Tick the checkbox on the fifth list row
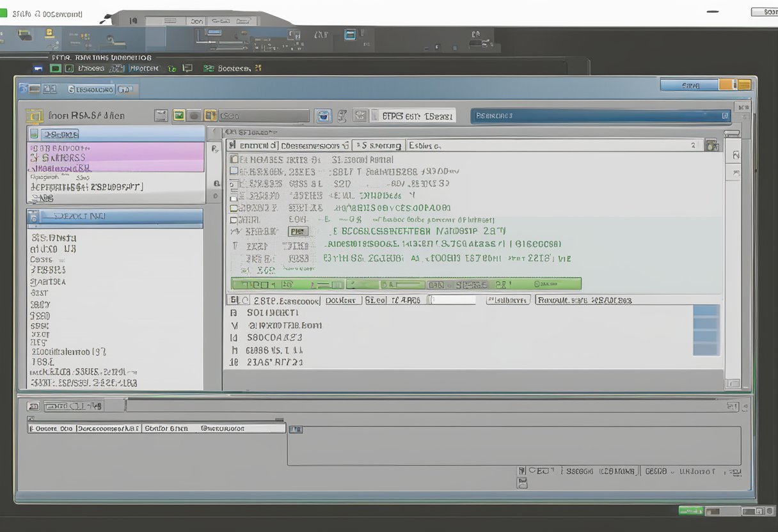Image resolution: width=778 pixels, height=532 pixels. (234, 208)
